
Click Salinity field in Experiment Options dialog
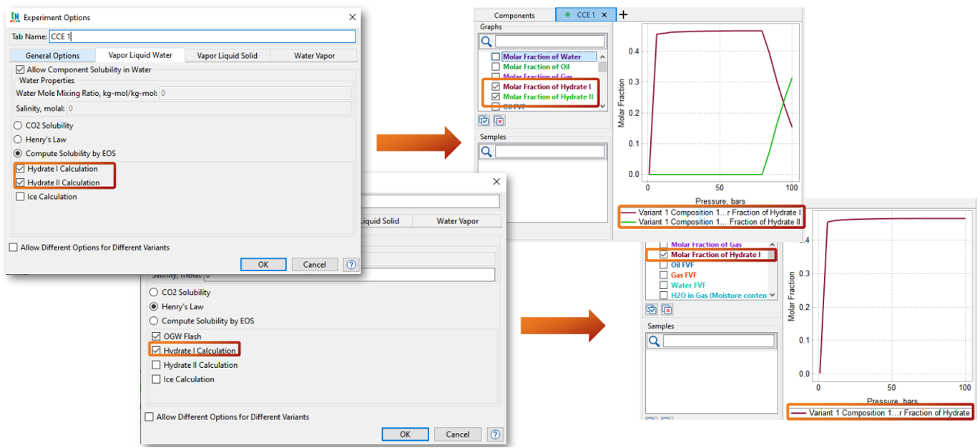coord(209,109)
